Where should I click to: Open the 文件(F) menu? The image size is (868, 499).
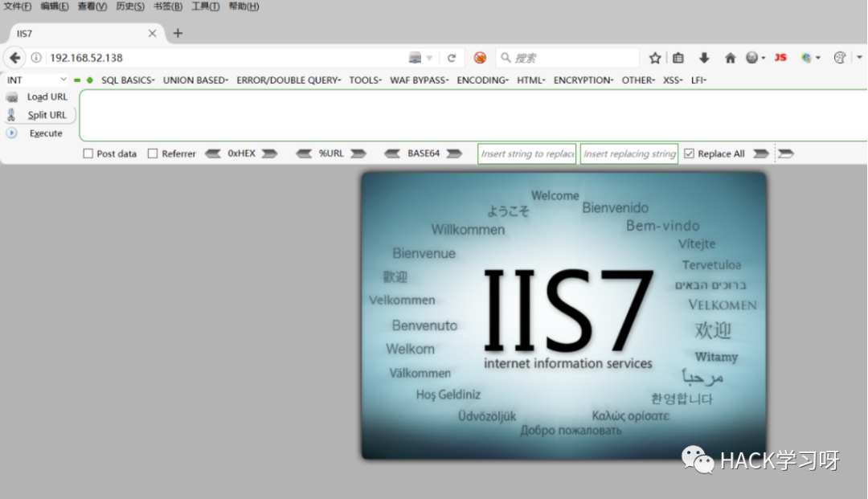[x=18, y=6]
